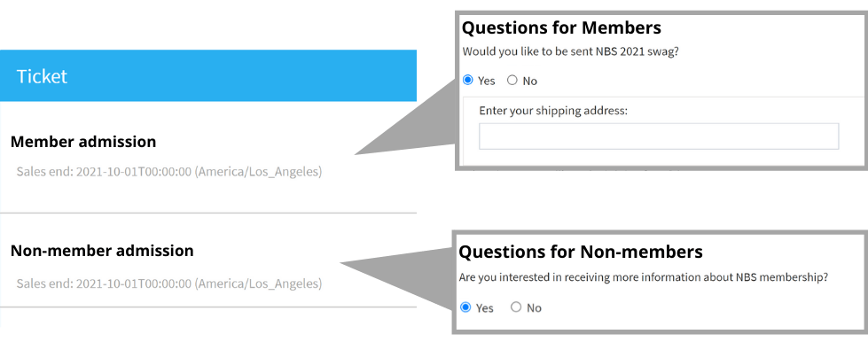The width and height of the screenshot is (868, 342).
Task: Click the Questions for Non-members heading
Action: (581, 252)
